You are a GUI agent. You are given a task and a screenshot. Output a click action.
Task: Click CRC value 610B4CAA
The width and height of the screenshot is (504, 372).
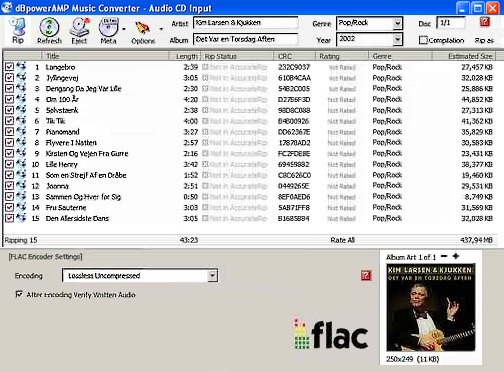[x=294, y=78]
